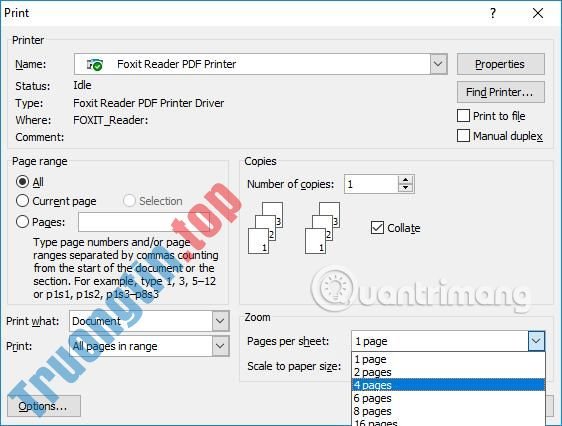This screenshot has width=562, height=426.
Task: Click the second stacked pages preview image
Action: click(x=322, y=228)
